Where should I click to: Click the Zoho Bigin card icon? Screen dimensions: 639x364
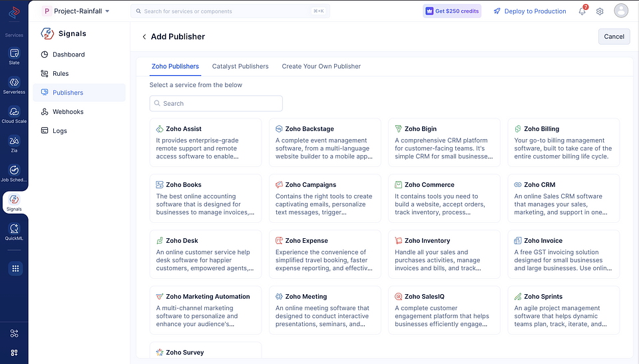(399, 129)
